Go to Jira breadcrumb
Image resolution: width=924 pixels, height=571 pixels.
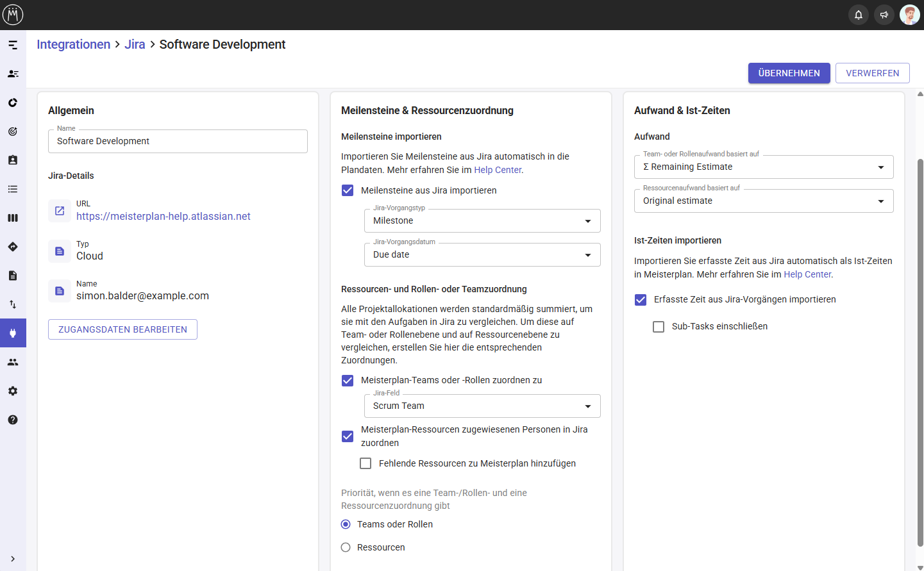tap(135, 44)
